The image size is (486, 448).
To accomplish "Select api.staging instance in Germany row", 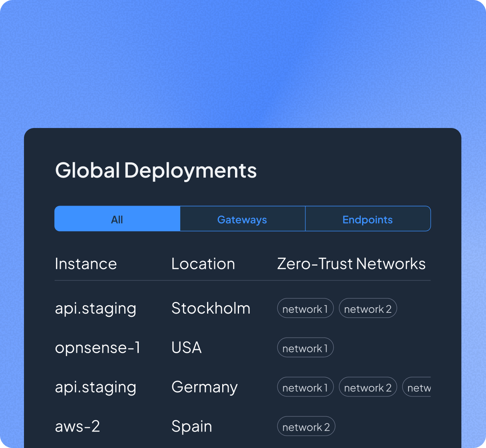I will point(96,388).
